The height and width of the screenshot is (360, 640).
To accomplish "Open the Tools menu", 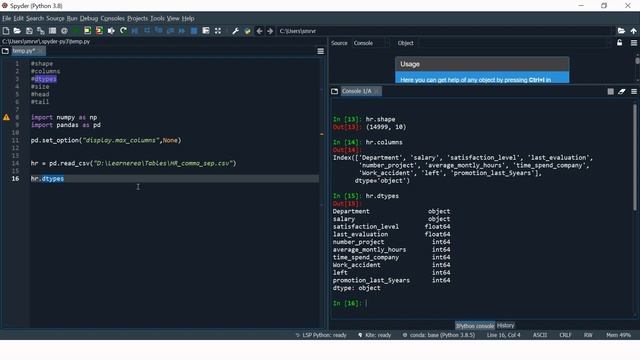I will tap(157, 18).
